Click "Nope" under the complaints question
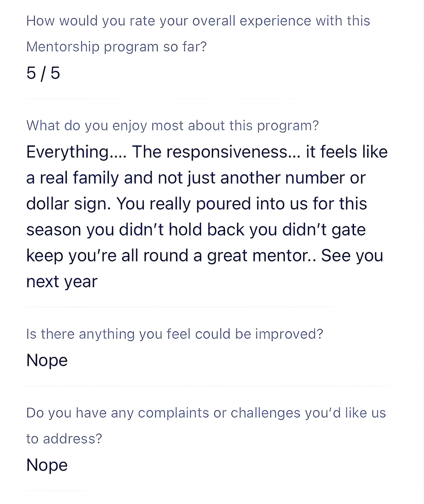The width and height of the screenshot is (424, 504). [x=47, y=465]
